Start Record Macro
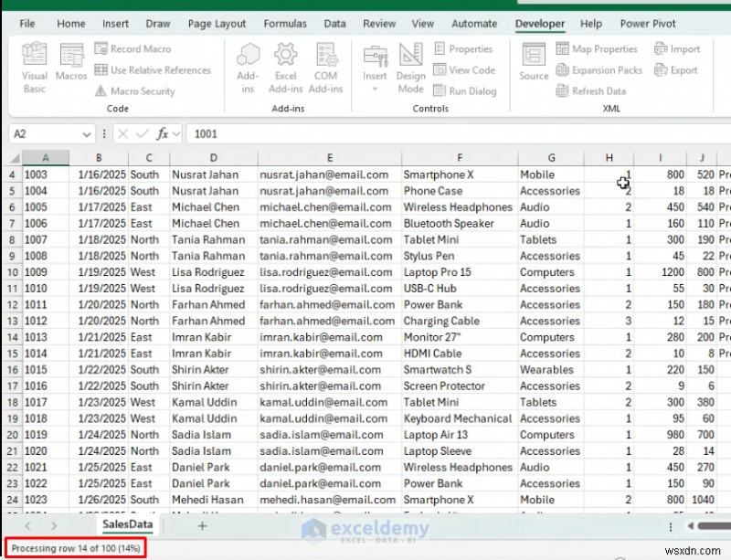 (132, 49)
